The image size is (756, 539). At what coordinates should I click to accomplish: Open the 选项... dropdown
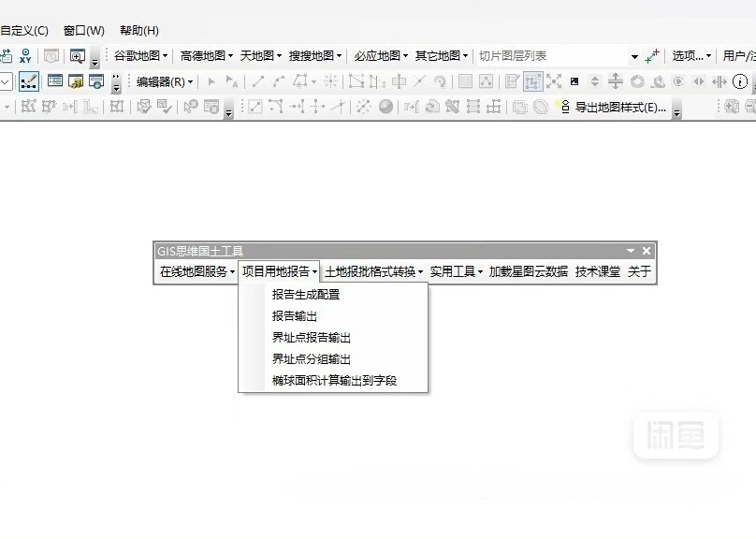tap(691, 56)
